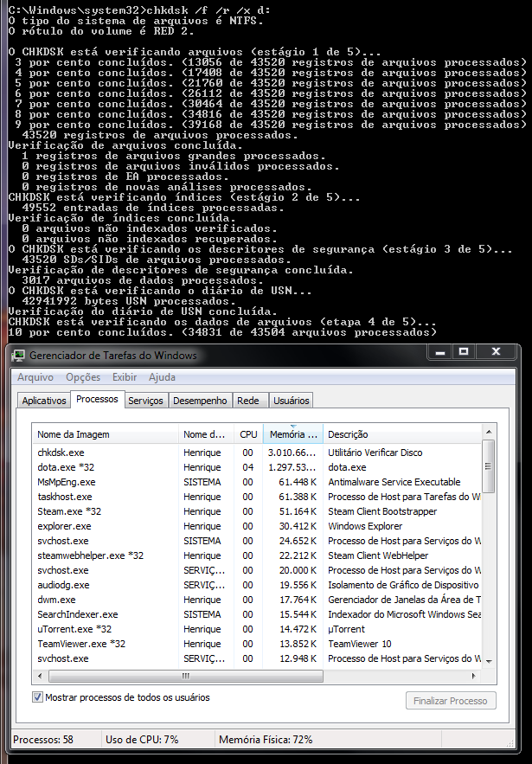Open the Usuários tab
This screenshot has height=764, width=532.
point(292,401)
